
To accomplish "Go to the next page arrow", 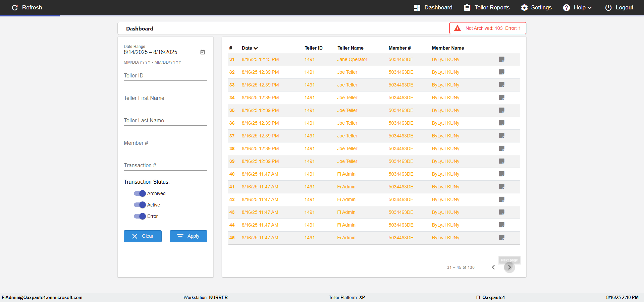I will tap(509, 267).
